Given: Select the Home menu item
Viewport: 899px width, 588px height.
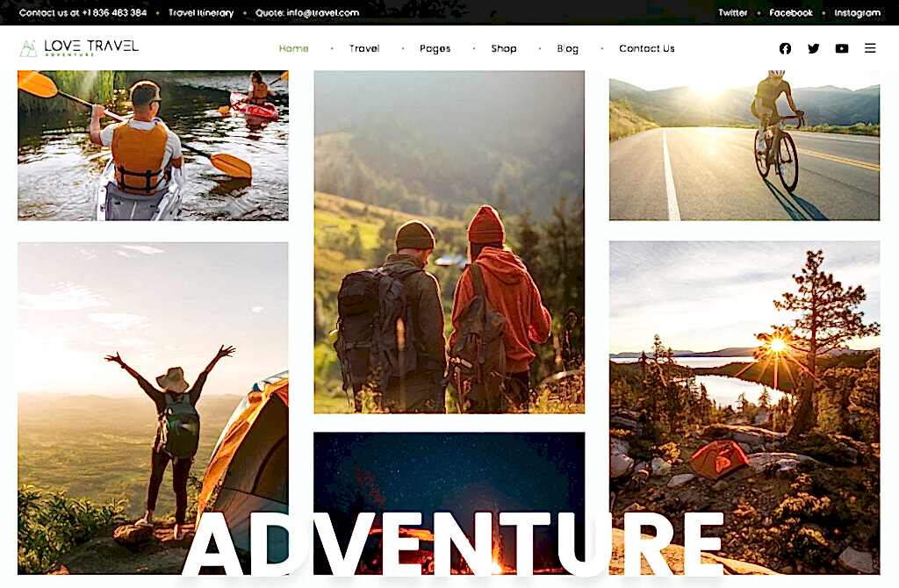Looking at the screenshot, I should 293,49.
